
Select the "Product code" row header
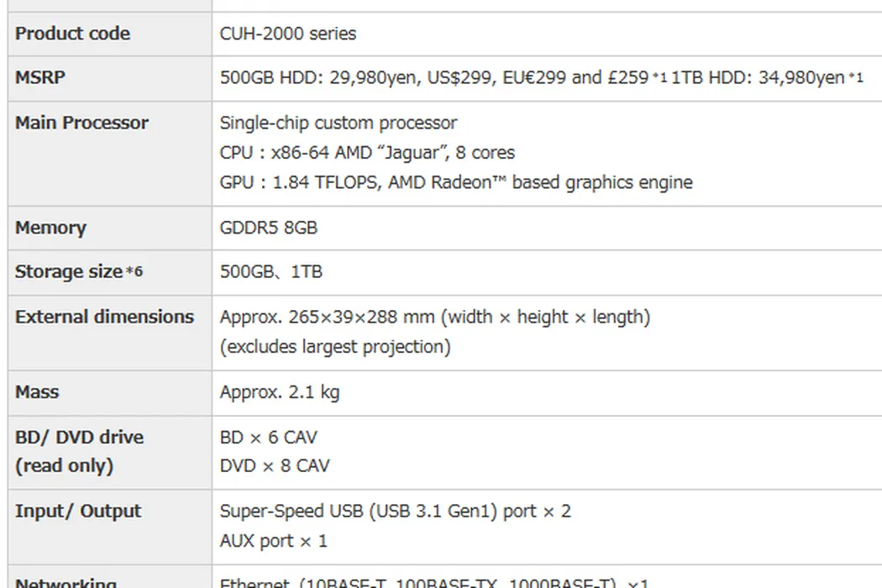(72, 34)
